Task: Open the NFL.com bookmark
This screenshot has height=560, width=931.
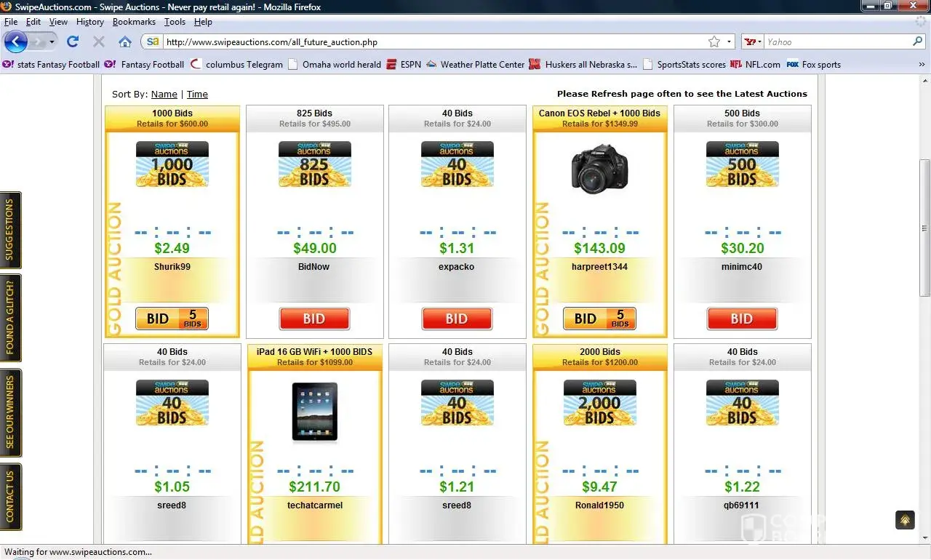Action: click(756, 65)
